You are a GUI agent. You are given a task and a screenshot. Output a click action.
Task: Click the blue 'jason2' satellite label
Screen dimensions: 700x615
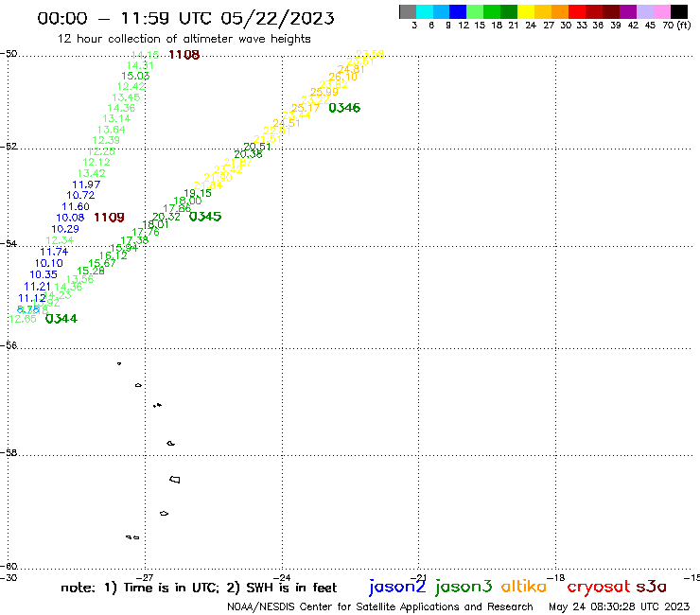[397, 587]
